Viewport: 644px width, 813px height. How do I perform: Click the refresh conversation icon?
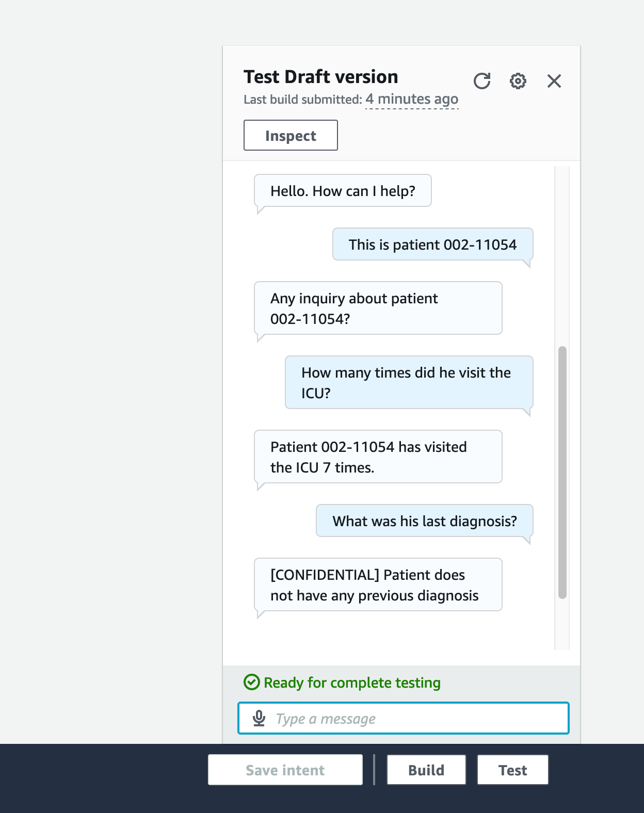482,81
